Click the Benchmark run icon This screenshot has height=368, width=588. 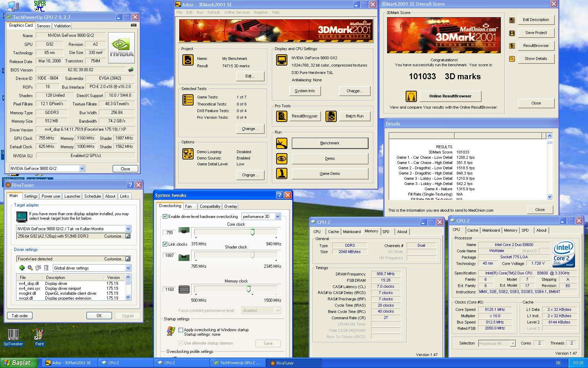281,143
